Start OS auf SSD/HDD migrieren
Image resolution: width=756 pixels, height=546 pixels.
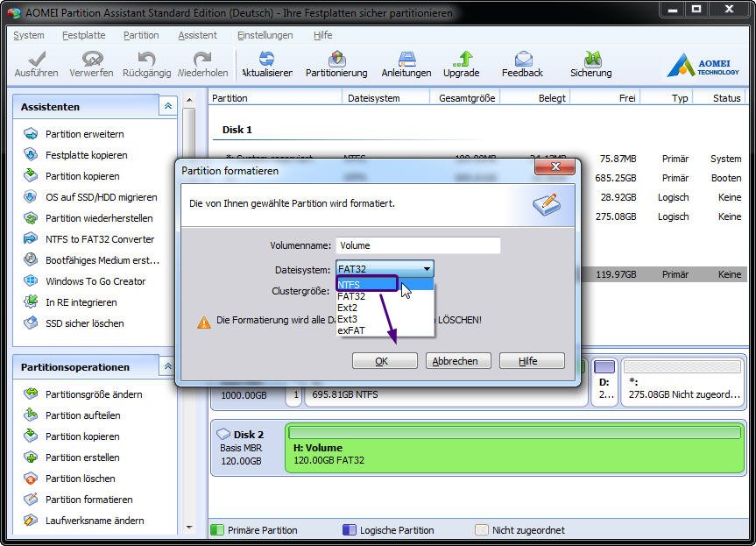[102, 197]
